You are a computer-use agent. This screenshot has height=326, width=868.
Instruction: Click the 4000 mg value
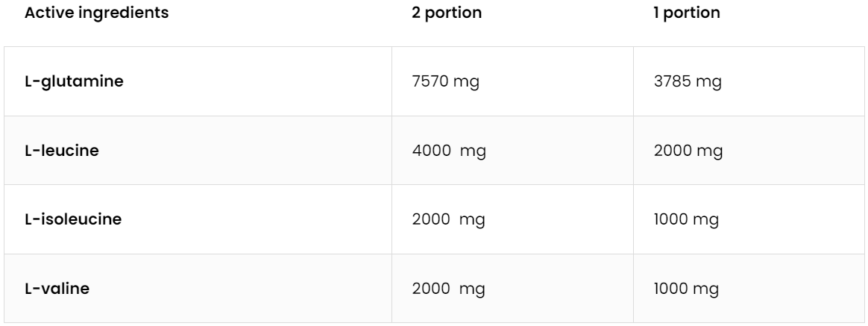point(447,150)
